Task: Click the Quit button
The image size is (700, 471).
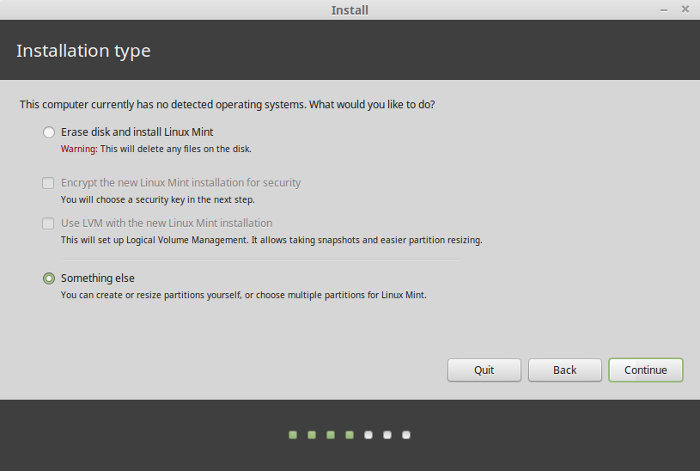Action: [x=484, y=370]
